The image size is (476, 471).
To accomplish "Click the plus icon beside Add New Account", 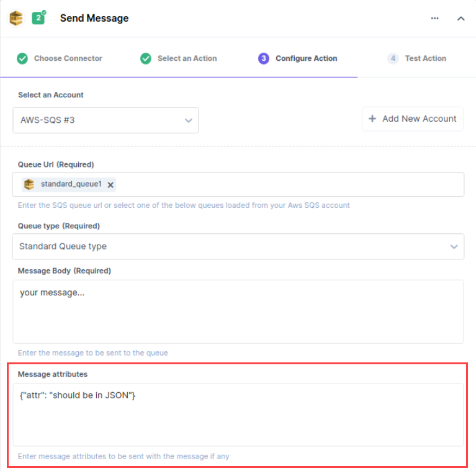I will click(x=372, y=119).
